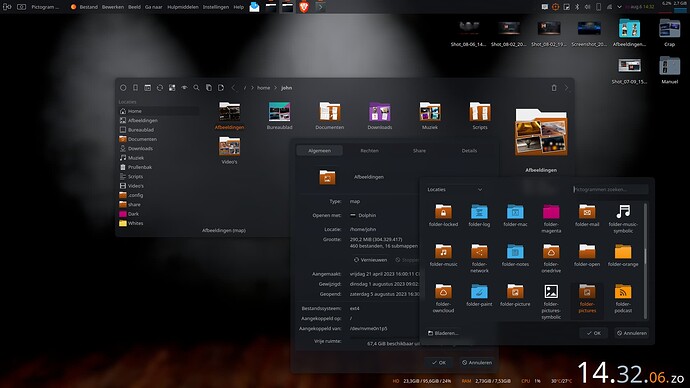Screen dimensions: 690x388
Task: Toggle hidden files with the eye icon
Action: click(x=184, y=88)
